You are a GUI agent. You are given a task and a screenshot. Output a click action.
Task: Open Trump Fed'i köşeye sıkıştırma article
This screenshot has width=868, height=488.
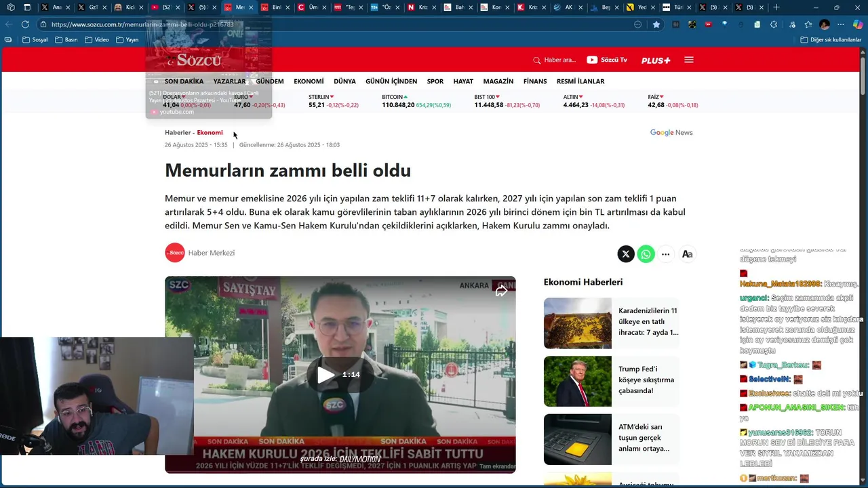[611, 381]
